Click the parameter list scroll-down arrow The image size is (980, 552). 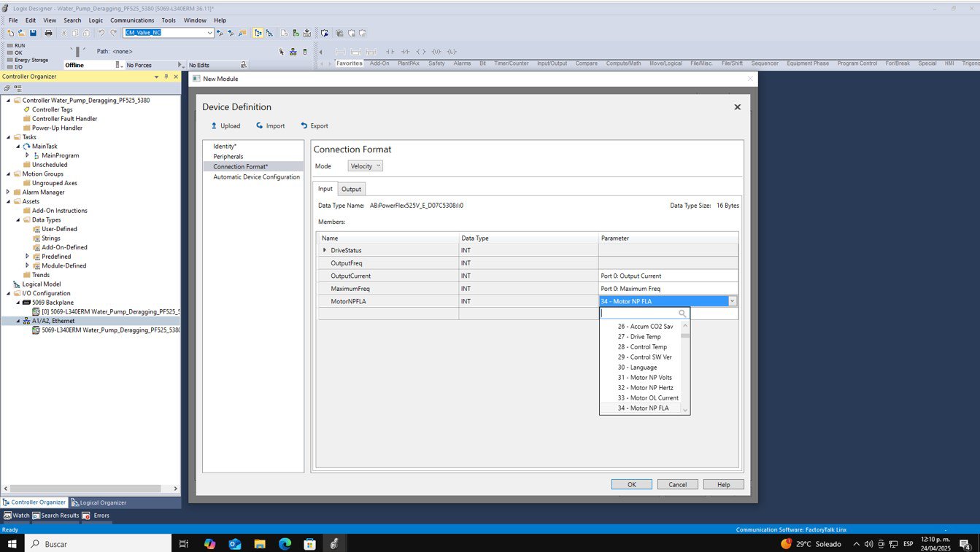point(685,410)
